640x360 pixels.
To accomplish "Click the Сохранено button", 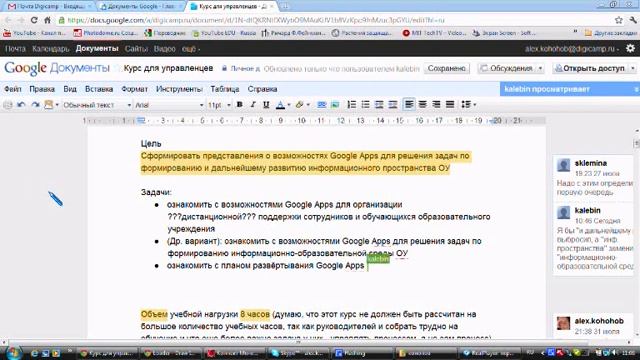I will coord(447,69).
